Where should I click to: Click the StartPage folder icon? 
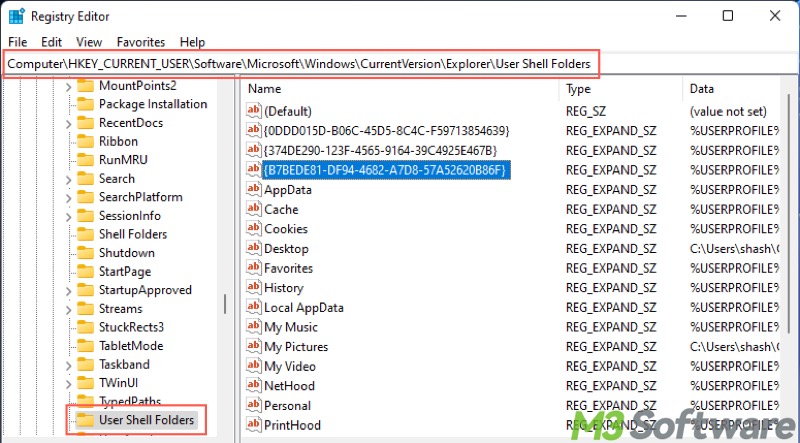(x=85, y=272)
